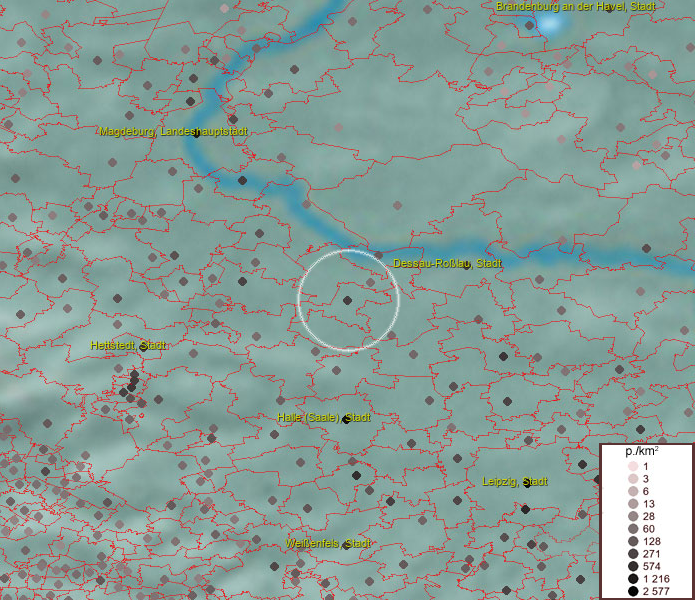This screenshot has width=695, height=600.
Task: Click the legend swatch for 1 216 p./km²
Action: (633, 579)
